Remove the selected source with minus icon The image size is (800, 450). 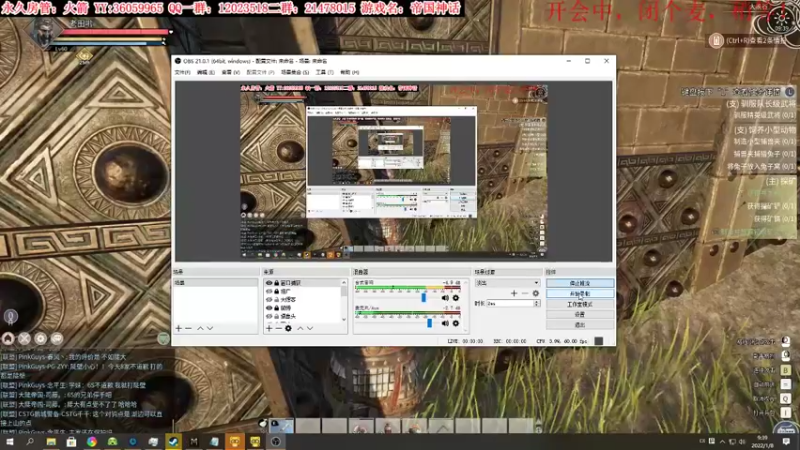(279, 328)
